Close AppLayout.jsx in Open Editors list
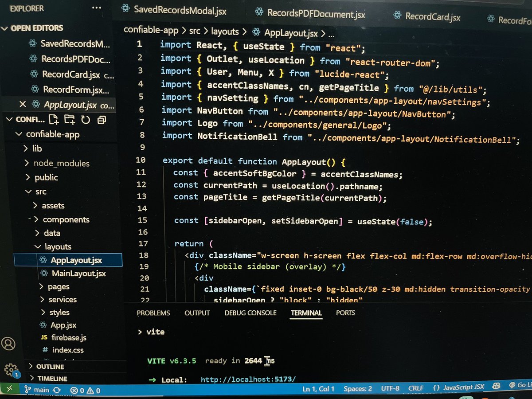The image size is (532, 399). coord(23,104)
